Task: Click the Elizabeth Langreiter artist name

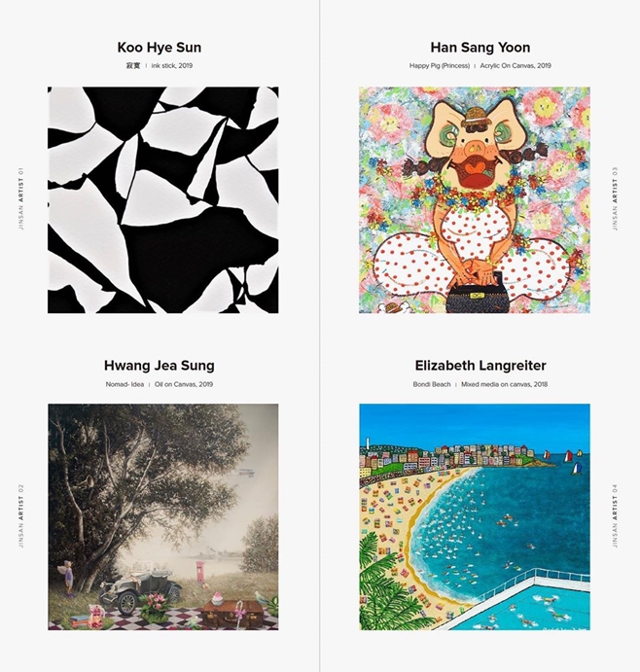Action: pyautogui.click(x=480, y=366)
